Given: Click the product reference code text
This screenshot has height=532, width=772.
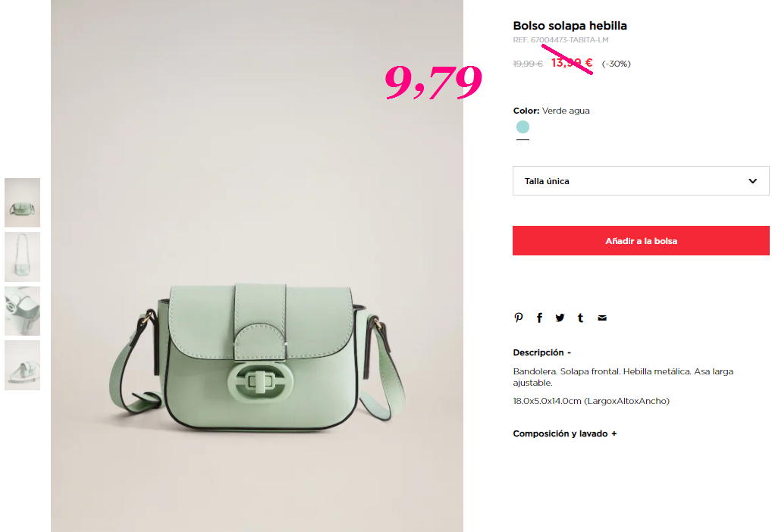Looking at the screenshot, I should coord(560,40).
